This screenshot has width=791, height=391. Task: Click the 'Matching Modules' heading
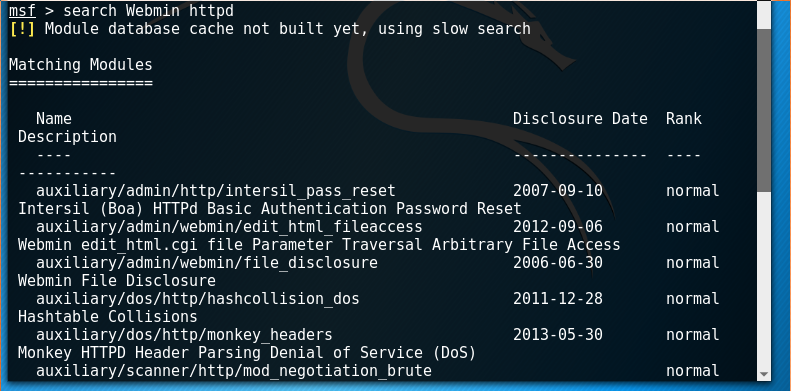[x=81, y=65]
